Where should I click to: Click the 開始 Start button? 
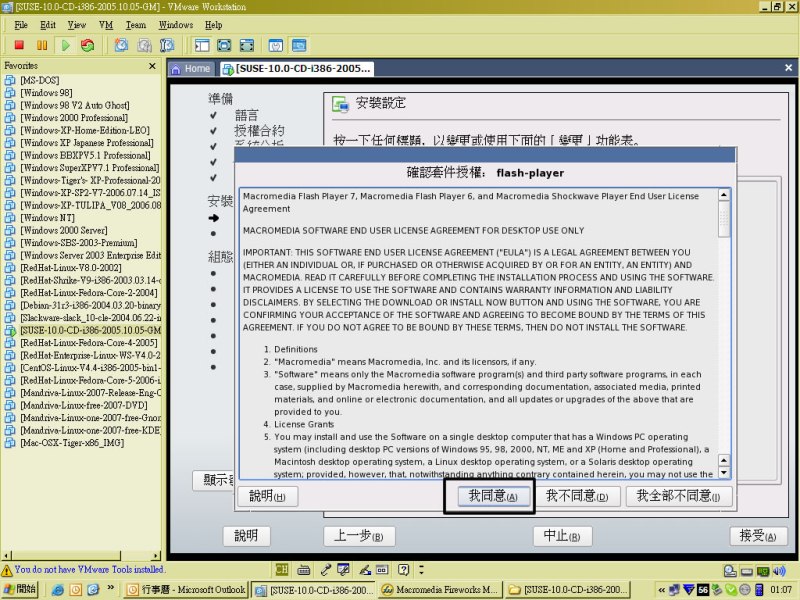[x=20, y=589]
